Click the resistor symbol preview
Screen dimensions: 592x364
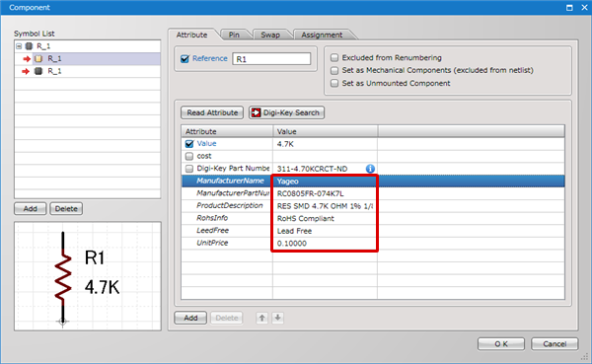88,276
